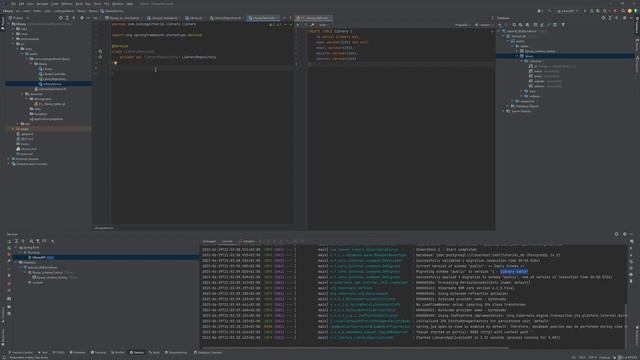This screenshot has height=360, width=640.
Task: Click the query console icon in Database toolbar
Action: [x=555, y=25]
